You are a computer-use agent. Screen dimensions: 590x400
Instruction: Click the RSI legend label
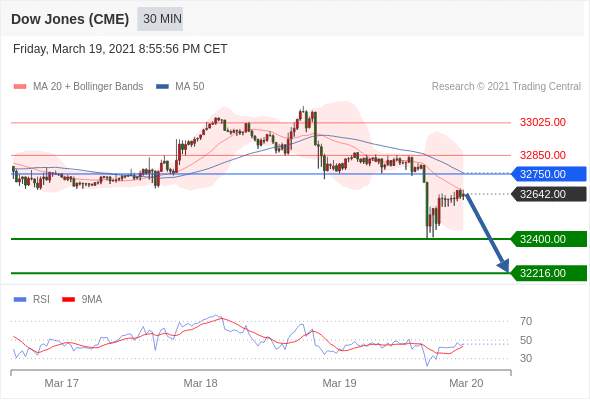point(41,300)
